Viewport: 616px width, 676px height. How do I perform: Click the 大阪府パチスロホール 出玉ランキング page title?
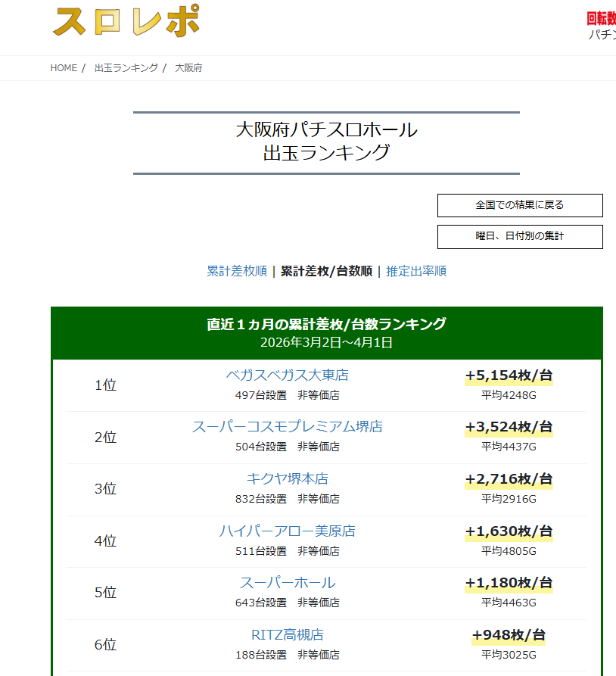coord(326,142)
